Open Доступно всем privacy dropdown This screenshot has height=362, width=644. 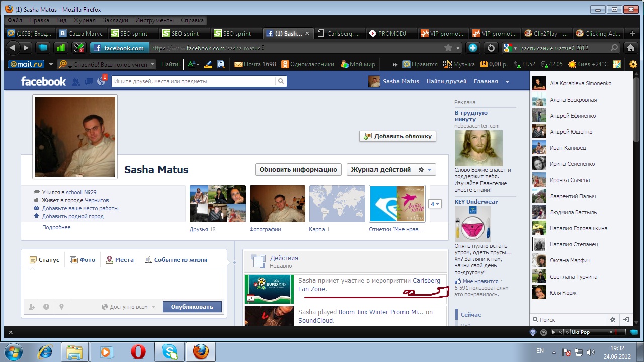point(129,307)
